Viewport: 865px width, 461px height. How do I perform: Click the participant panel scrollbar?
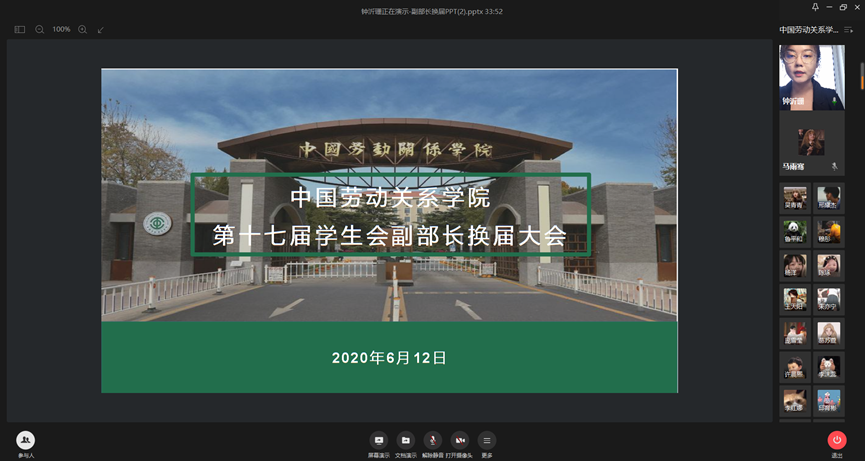point(862,76)
